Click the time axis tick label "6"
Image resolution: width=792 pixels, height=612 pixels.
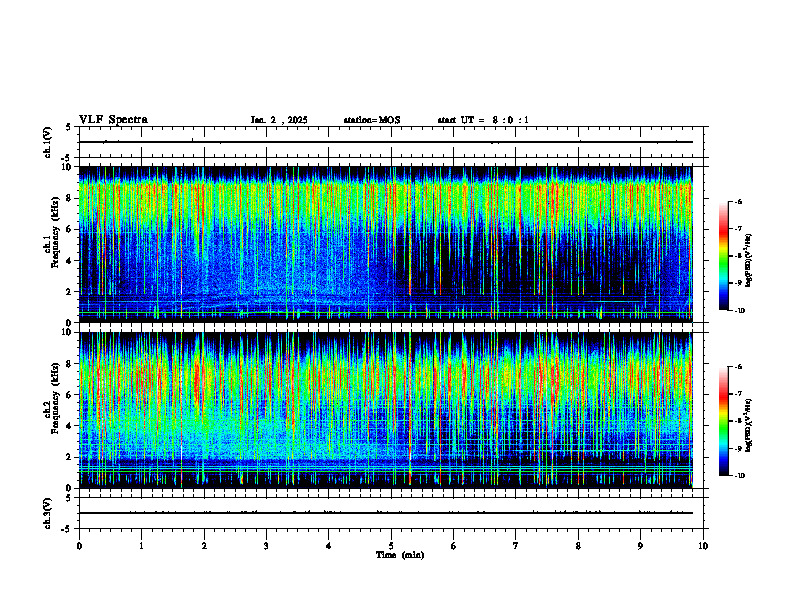click(x=454, y=546)
